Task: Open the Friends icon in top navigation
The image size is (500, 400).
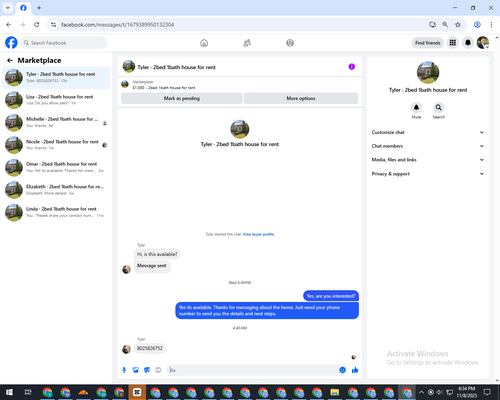Action: 247,43
